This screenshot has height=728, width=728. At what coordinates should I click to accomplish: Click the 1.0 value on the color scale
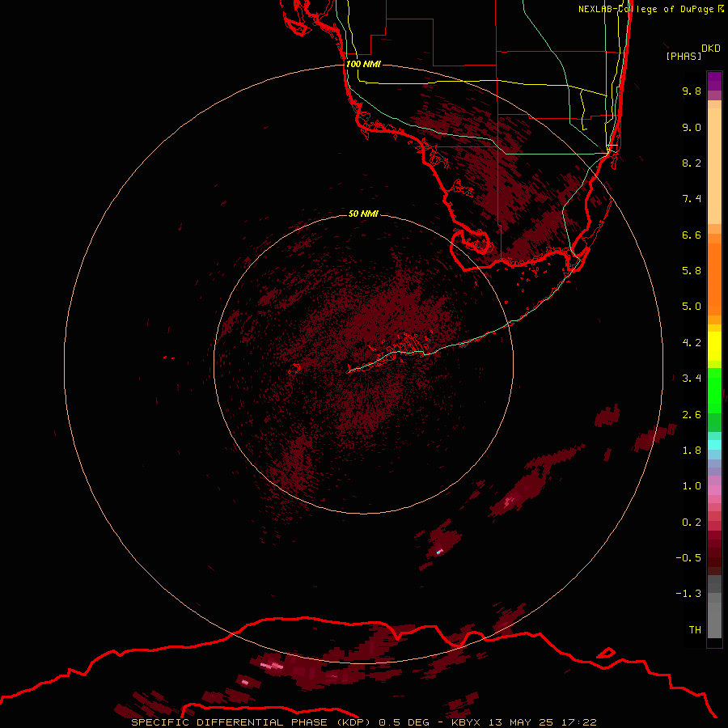coord(692,486)
